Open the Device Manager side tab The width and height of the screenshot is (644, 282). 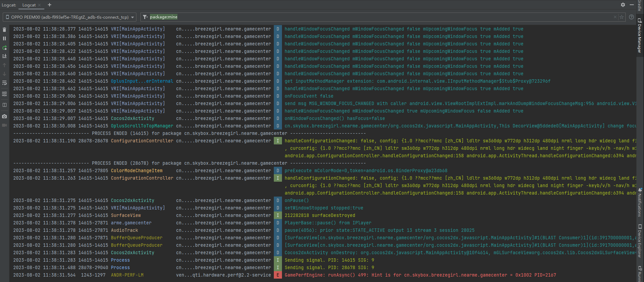tap(640, 36)
